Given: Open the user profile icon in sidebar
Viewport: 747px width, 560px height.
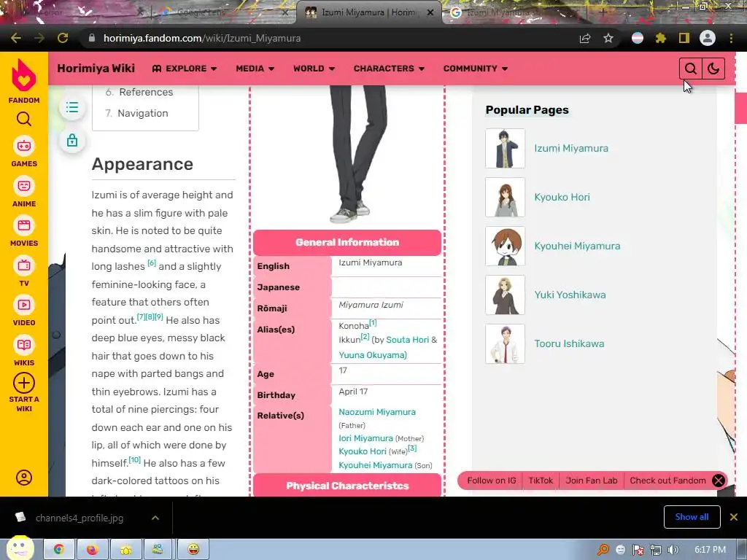Looking at the screenshot, I should pyautogui.click(x=24, y=478).
